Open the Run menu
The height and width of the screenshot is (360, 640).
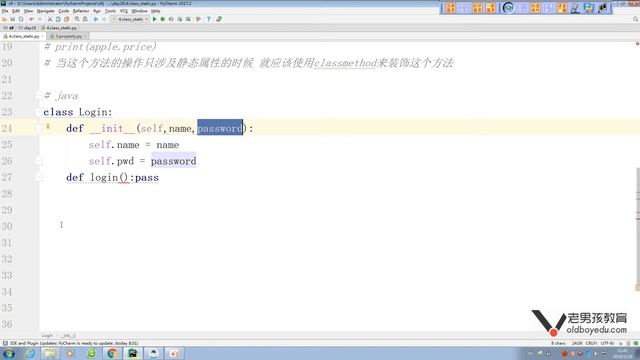coord(97,11)
